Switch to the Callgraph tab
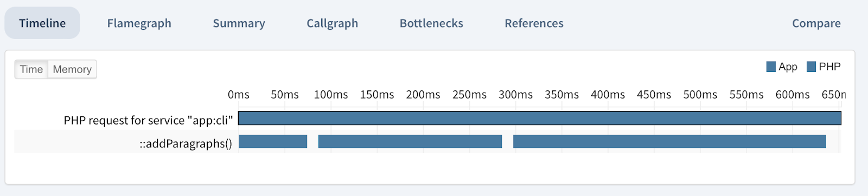Image resolution: width=868 pixels, height=196 pixels. point(332,23)
